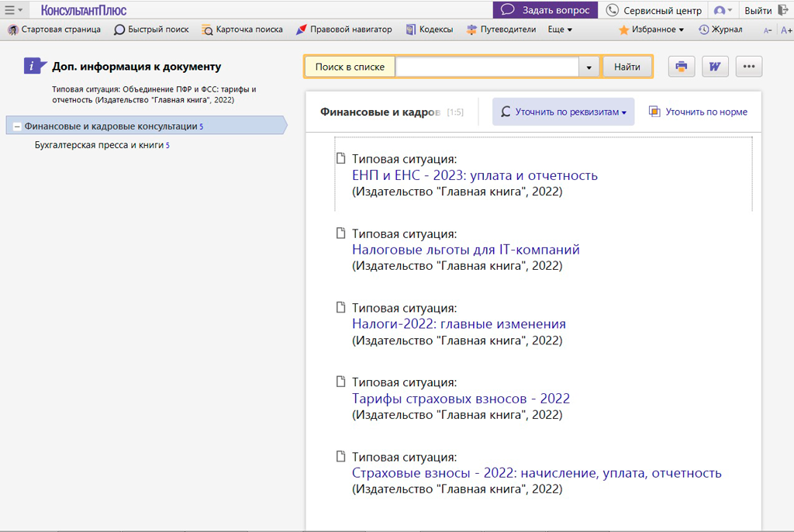This screenshot has height=532, width=794.
Task: Open Уточнить по реквизитам dropdown
Action: [563, 112]
